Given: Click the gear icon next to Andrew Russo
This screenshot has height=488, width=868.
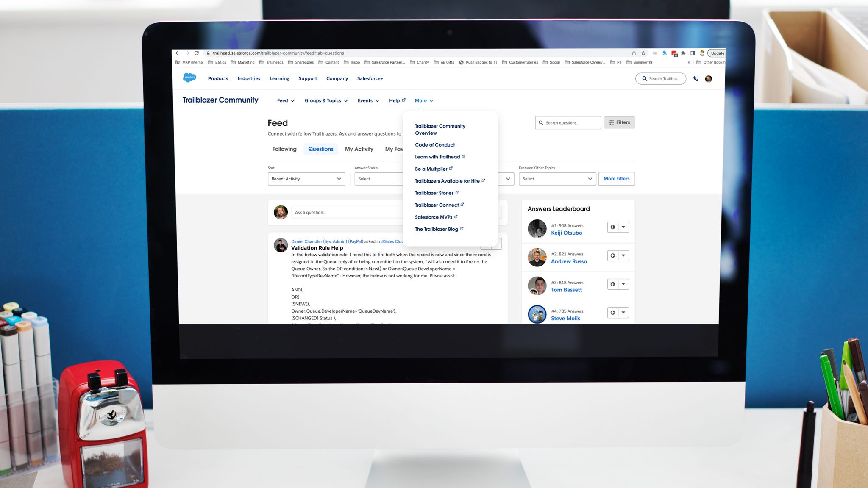Looking at the screenshot, I should coord(612,255).
